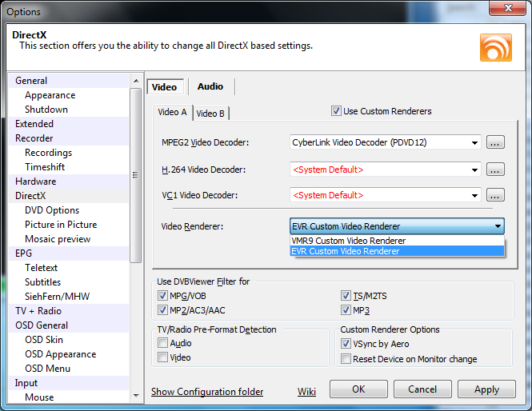Click the sidebar scroll up arrow
Image resolution: width=532 pixels, height=411 pixels.
coord(136,81)
